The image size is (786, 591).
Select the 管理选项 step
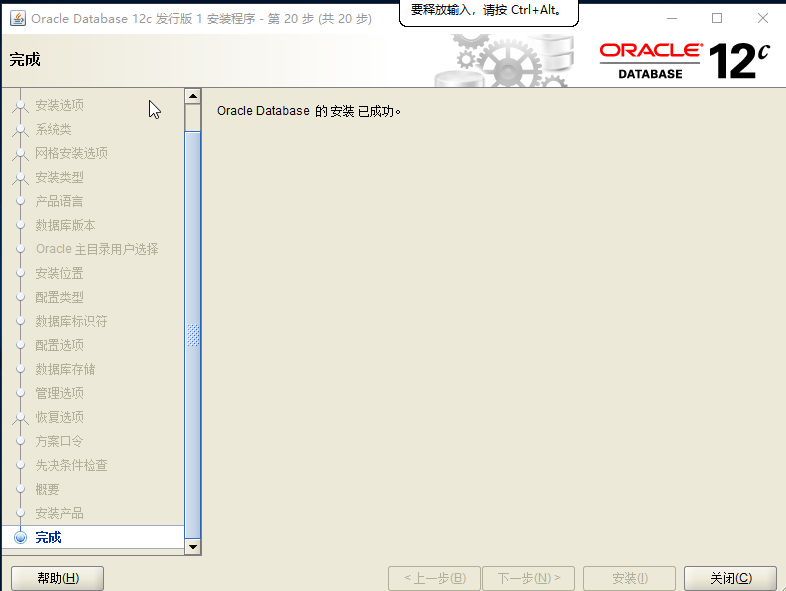point(59,393)
